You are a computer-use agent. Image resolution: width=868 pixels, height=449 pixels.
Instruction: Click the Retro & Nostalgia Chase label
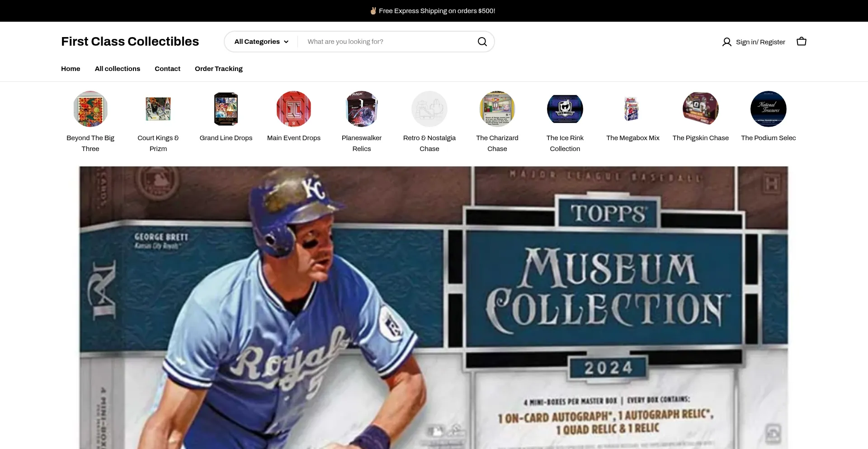pos(429,143)
